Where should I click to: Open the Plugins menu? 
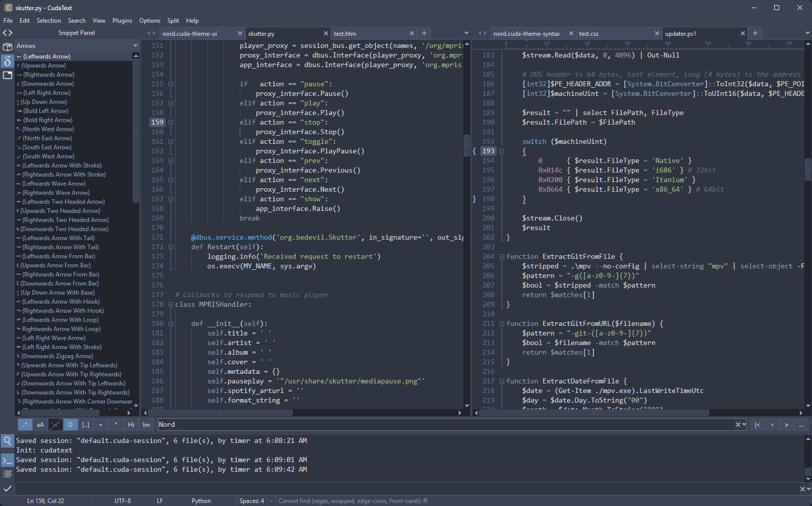[x=122, y=21]
